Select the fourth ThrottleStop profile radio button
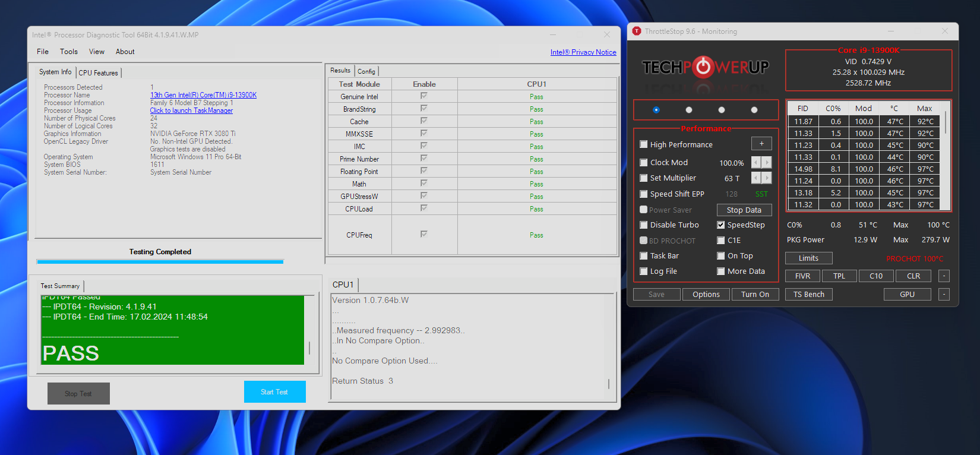 coord(754,110)
